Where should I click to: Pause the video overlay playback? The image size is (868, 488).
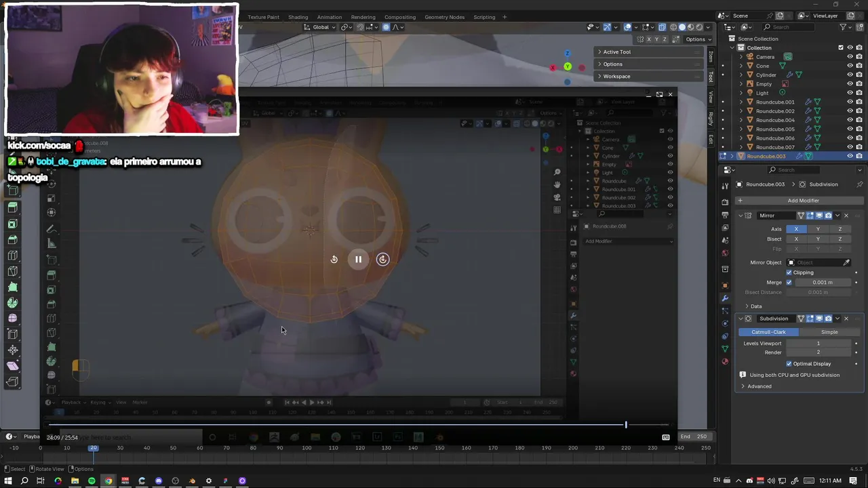(358, 259)
